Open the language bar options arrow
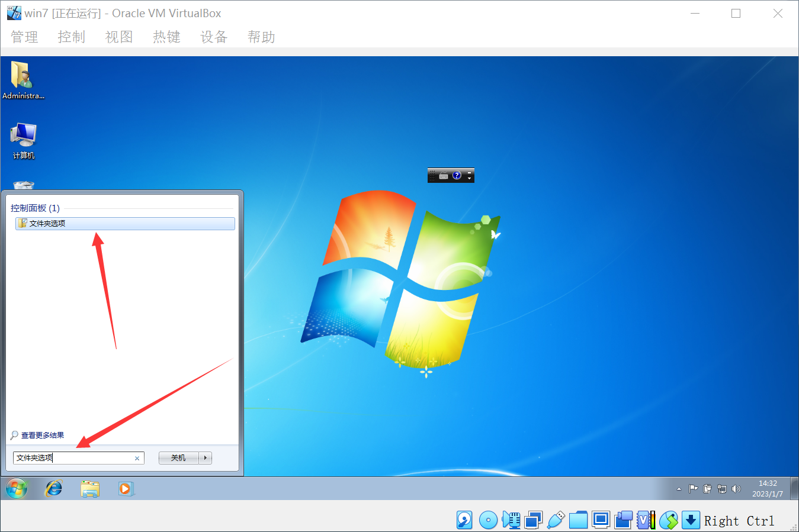799x532 pixels. tap(470, 179)
